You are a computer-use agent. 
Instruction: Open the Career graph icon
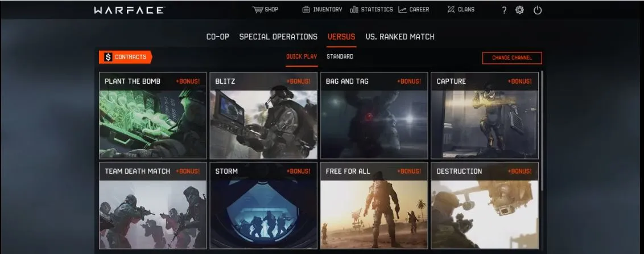[403, 10]
